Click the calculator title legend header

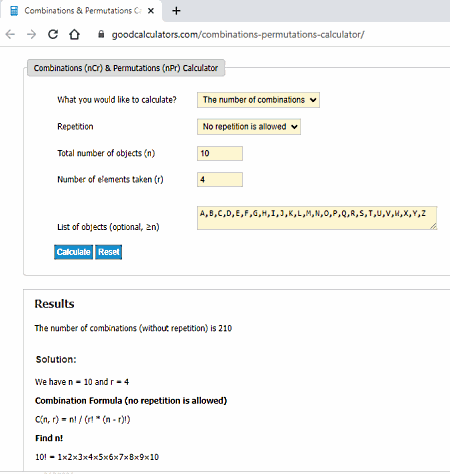point(126,68)
